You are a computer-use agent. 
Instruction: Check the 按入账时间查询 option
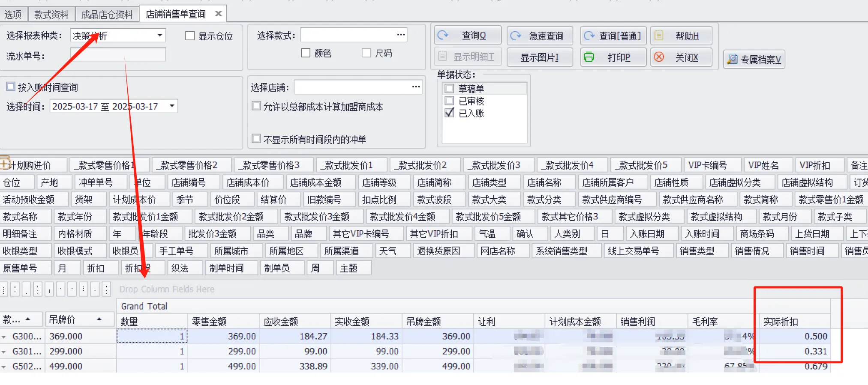coord(11,87)
